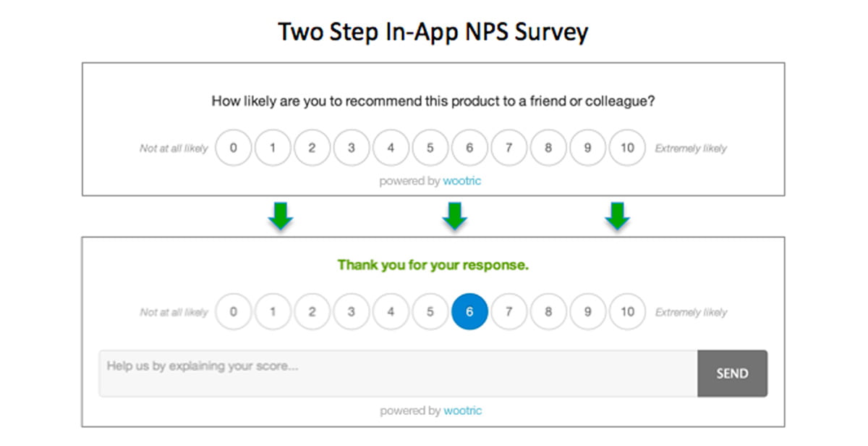Click the right green down arrow
The width and height of the screenshot is (868, 446).
click(x=617, y=216)
